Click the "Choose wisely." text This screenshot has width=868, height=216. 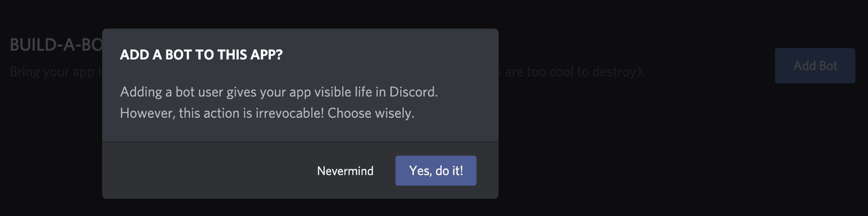pos(371,113)
